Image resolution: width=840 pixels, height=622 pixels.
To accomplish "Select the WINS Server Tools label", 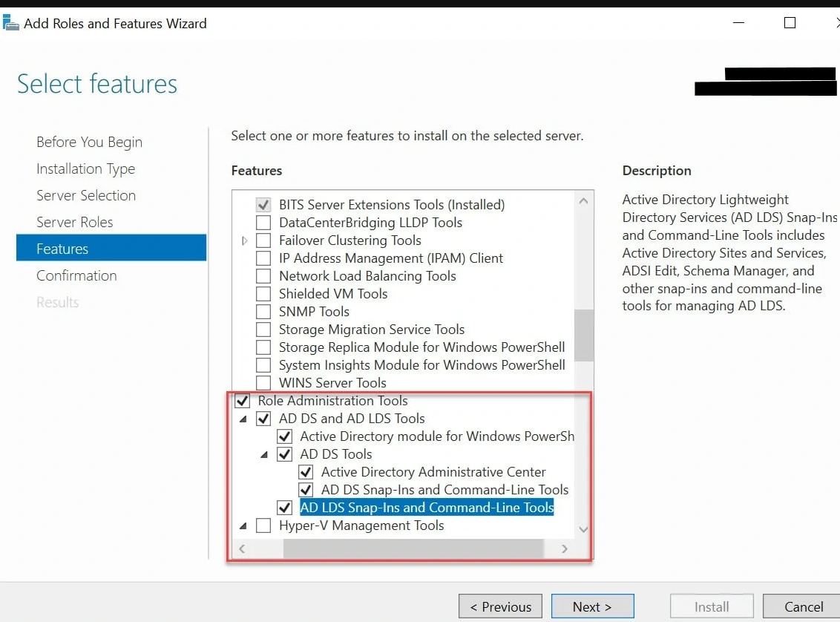I will pos(332,382).
